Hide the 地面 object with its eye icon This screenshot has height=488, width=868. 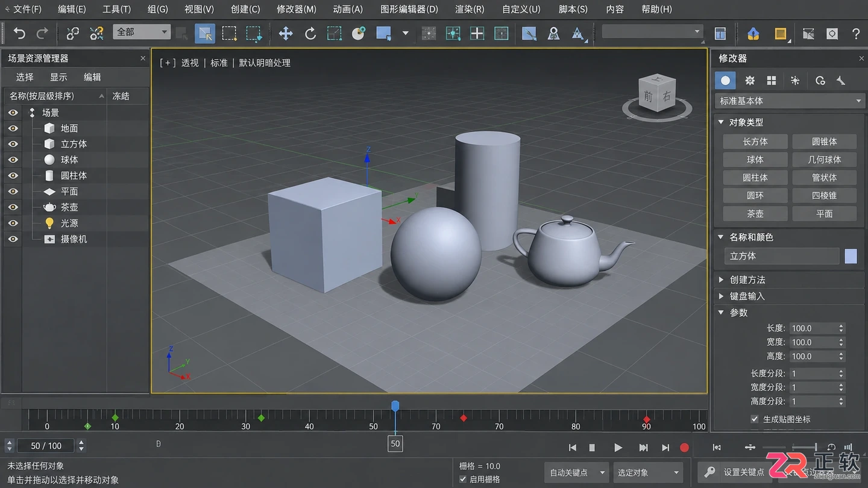coord(13,128)
